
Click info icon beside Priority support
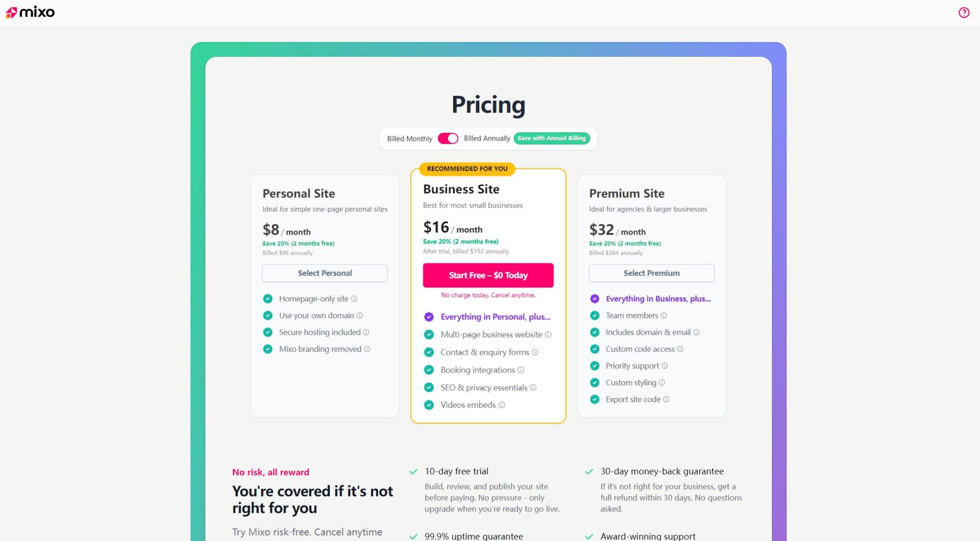point(665,366)
